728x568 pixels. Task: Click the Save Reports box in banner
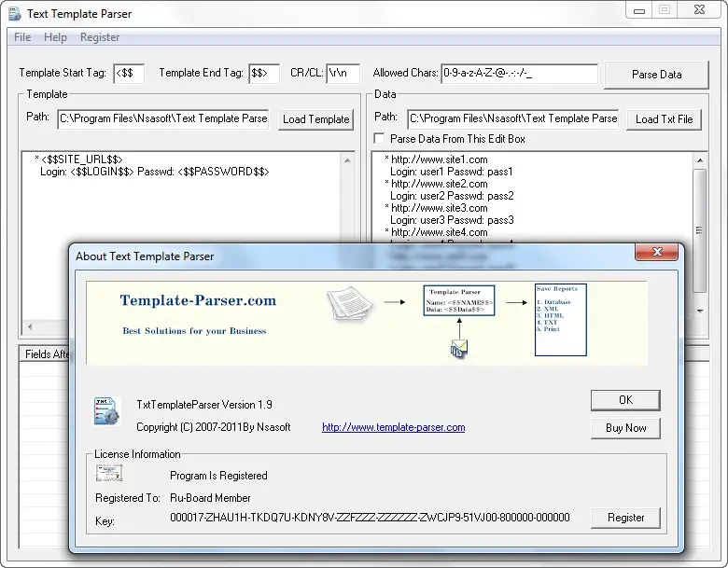pyautogui.click(x=560, y=320)
